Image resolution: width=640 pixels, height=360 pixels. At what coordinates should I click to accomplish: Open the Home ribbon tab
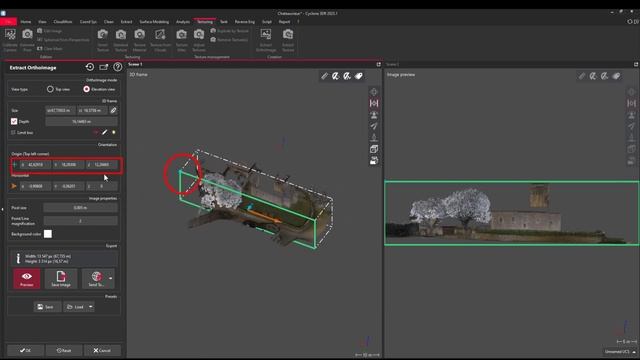(x=26, y=22)
